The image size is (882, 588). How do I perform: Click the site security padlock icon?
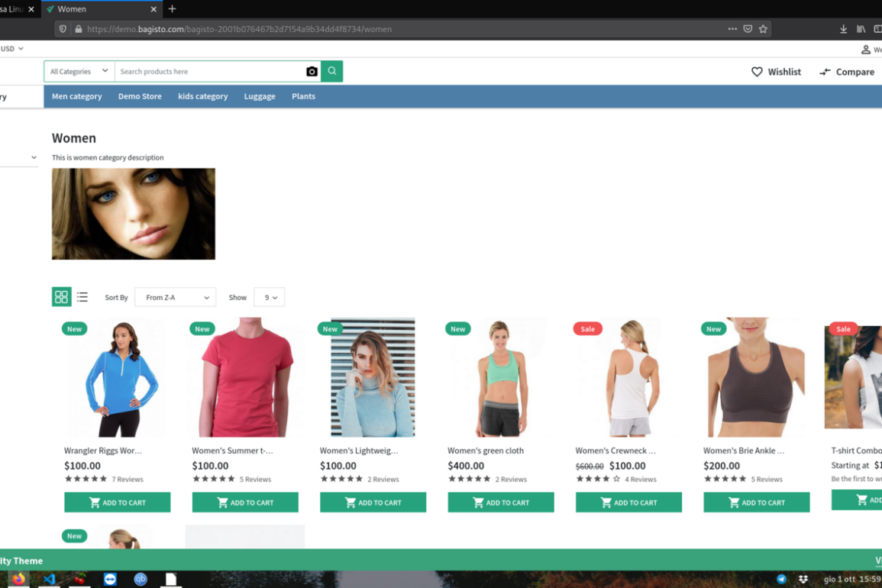[x=79, y=29]
